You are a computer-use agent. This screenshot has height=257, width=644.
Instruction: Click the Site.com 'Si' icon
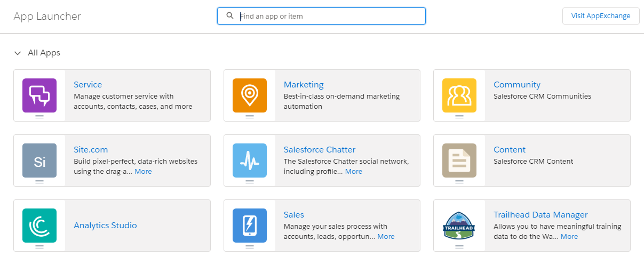[x=39, y=160]
